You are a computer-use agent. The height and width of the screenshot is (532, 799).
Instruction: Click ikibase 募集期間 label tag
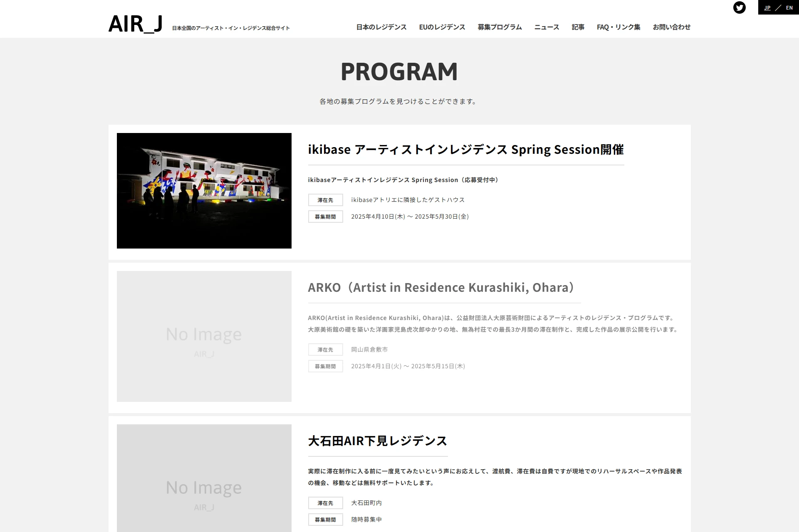coord(325,217)
